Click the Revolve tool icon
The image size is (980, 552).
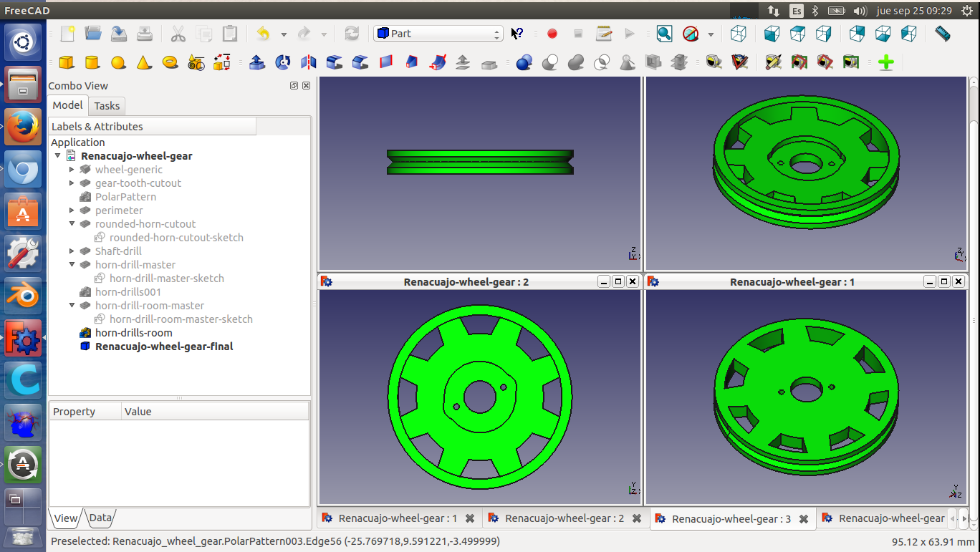283,63
